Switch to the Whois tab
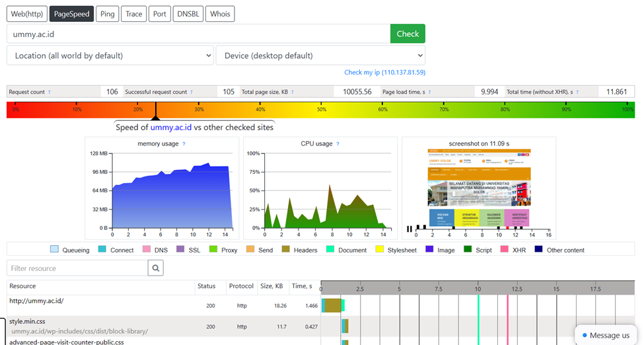 220,14
